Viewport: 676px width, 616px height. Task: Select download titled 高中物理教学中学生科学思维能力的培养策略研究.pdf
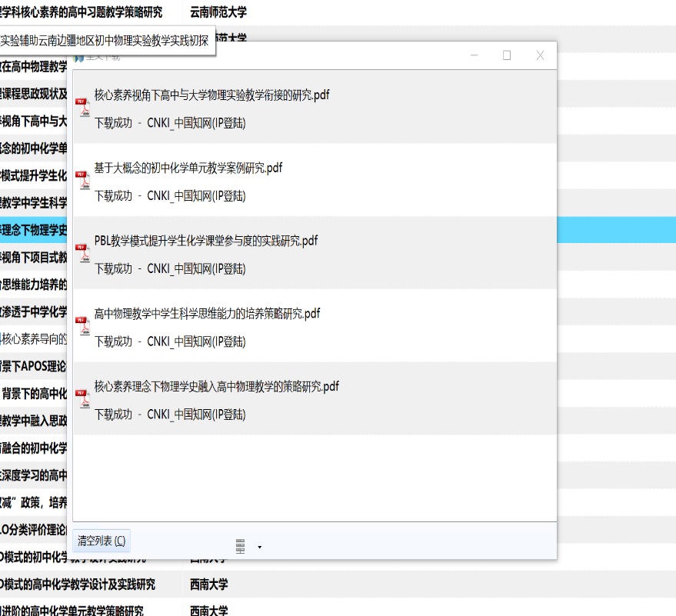pyautogui.click(x=207, y=314)
